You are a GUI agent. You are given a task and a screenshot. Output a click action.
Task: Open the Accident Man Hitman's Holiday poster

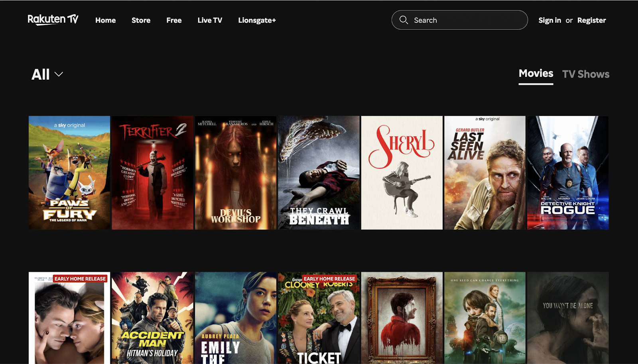[x=152, y=318]
